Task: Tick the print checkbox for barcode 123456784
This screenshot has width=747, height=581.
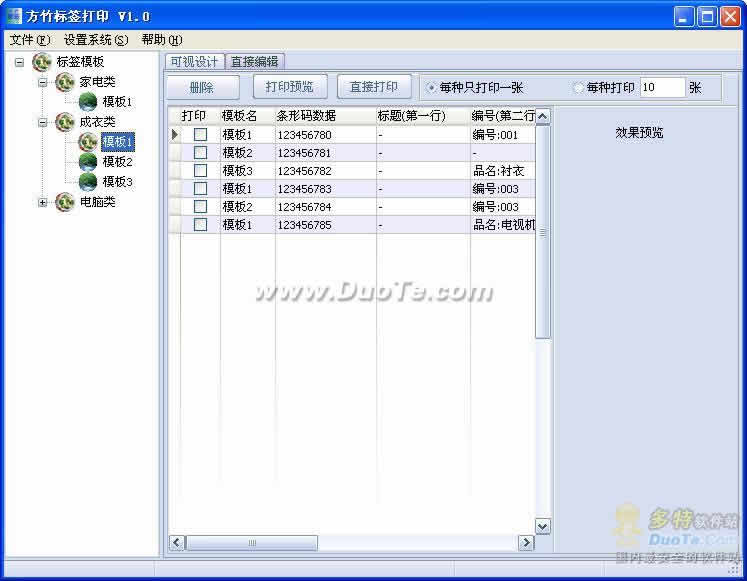Action: (x=201, y=207)
